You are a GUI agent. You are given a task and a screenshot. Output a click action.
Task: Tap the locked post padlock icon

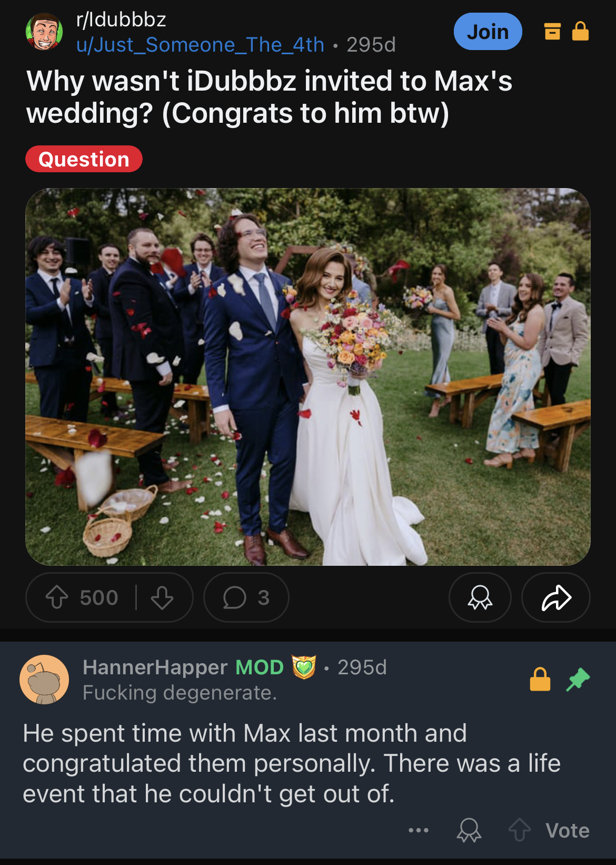[x=580, y=31]
